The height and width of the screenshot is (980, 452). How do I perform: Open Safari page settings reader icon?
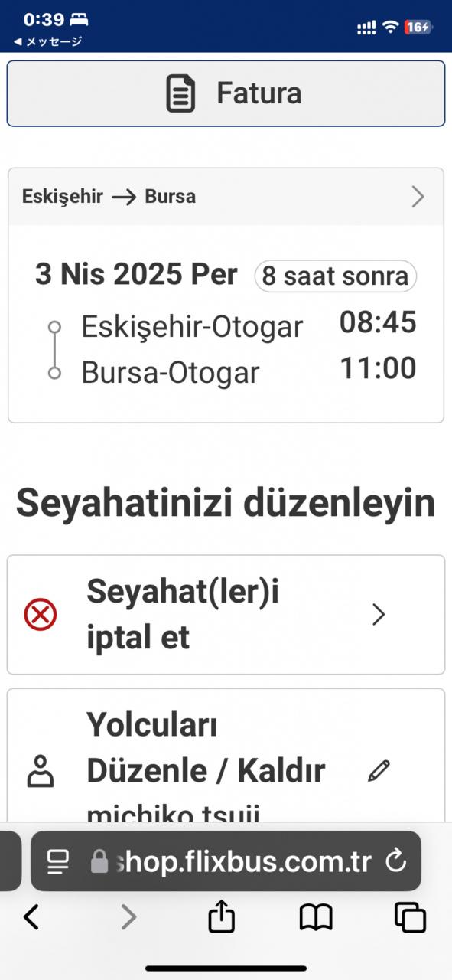pyautogui.click(x=57, y=861)
